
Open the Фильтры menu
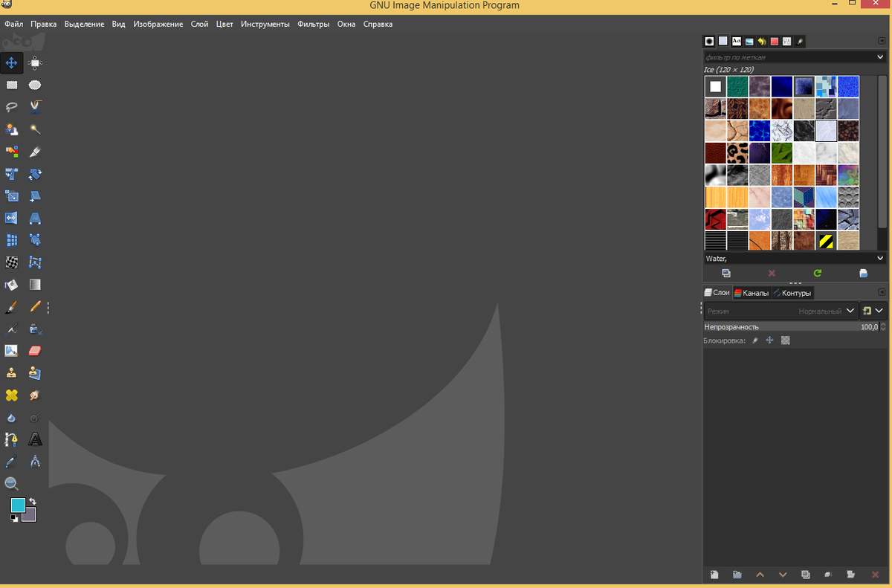tap(313, 24)
